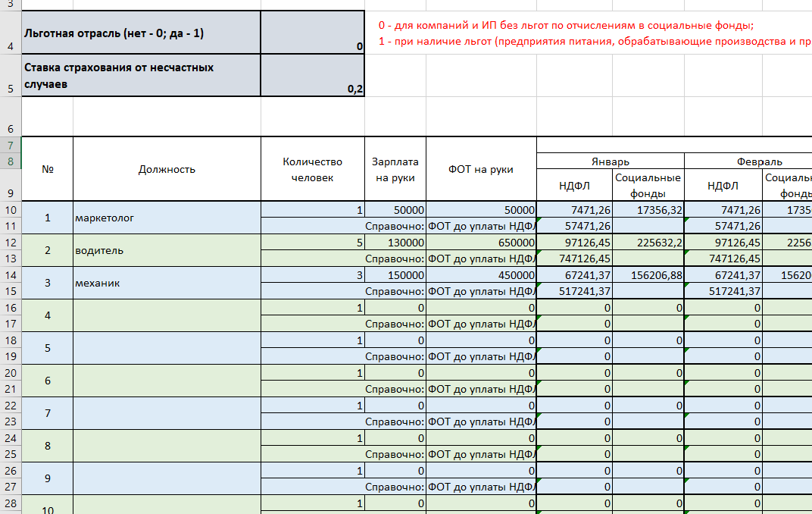Image resolution: width=812 pixels, height=514 pixels.
Task: Click the ФОТ cell with 450000
Action: click(x=481, y=275)
